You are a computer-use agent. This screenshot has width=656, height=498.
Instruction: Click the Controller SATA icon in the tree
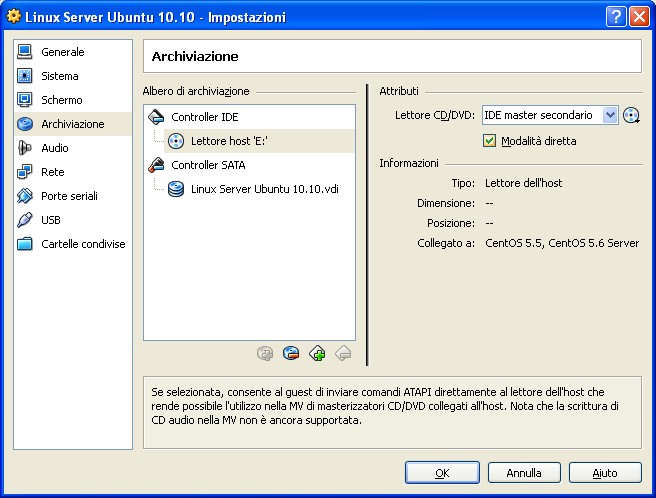[x=156, y=165]
